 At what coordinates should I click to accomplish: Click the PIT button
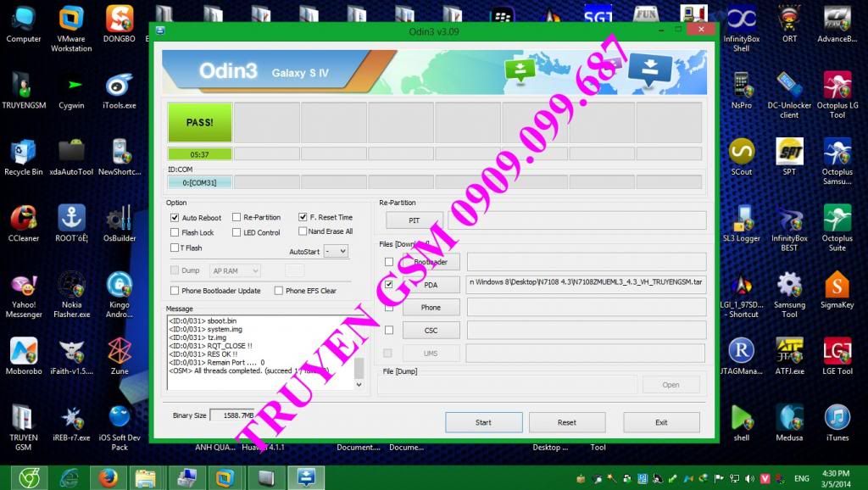pos(414,220)
